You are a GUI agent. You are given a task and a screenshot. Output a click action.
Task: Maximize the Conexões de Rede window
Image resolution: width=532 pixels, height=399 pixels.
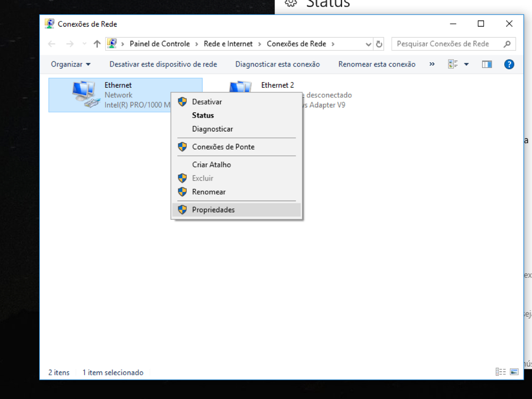coord(481,24)
